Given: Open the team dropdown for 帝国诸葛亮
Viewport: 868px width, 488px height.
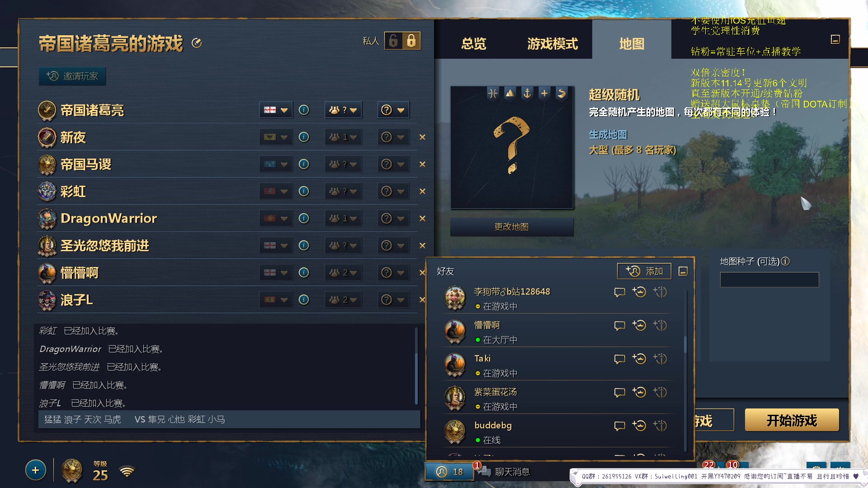Looking at the screenshot, I should pyautogui.click(x=343, y=110).
